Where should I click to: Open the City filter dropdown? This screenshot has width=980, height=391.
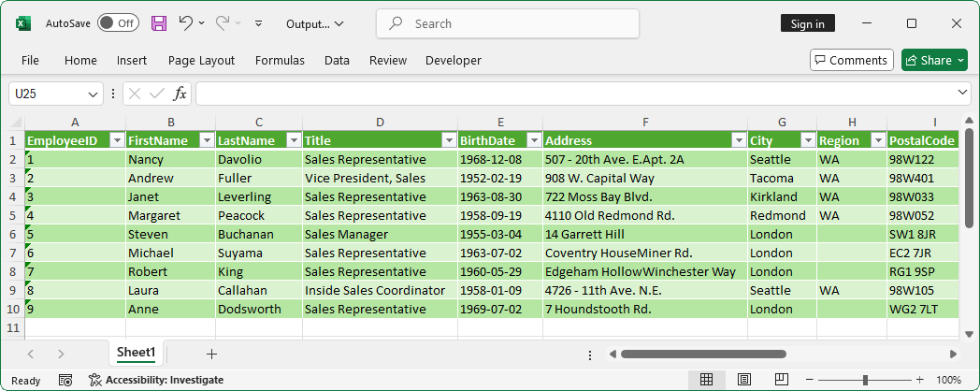click(x=808, y=140)
